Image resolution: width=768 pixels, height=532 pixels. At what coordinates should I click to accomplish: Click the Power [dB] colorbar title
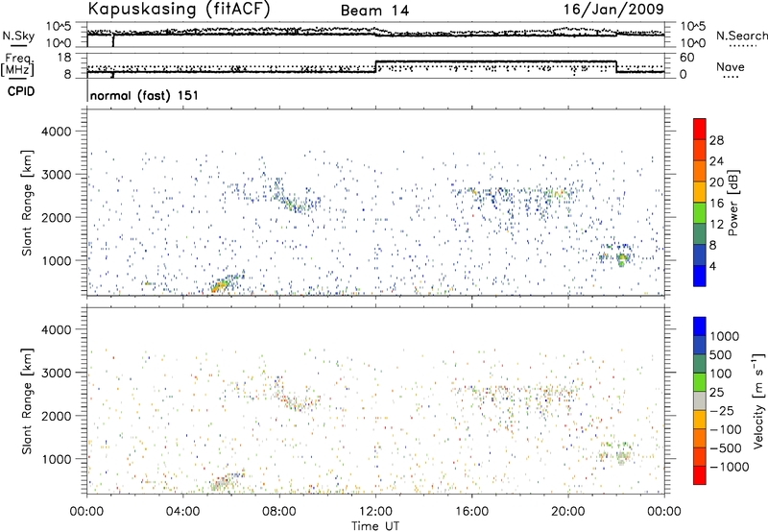[732, 203]
